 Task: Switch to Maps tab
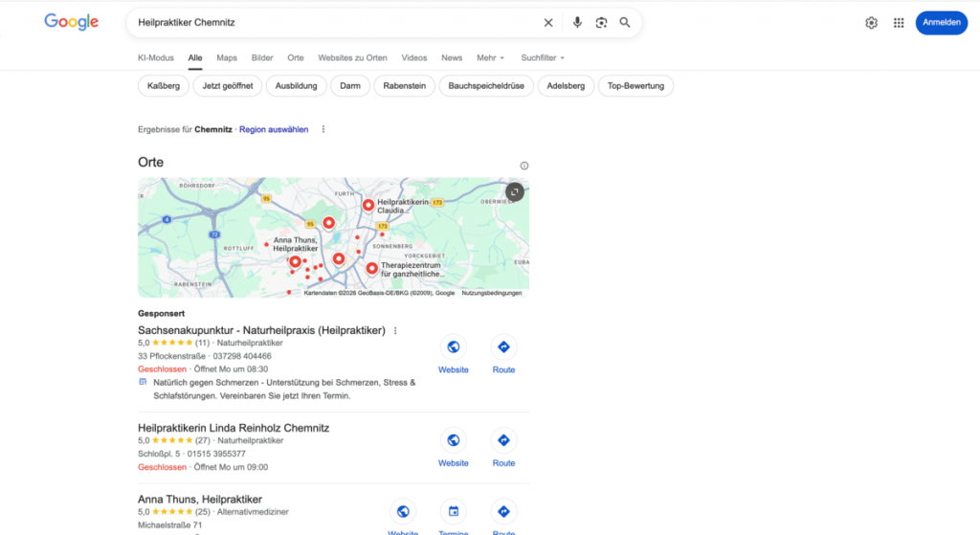click(227, 57)
